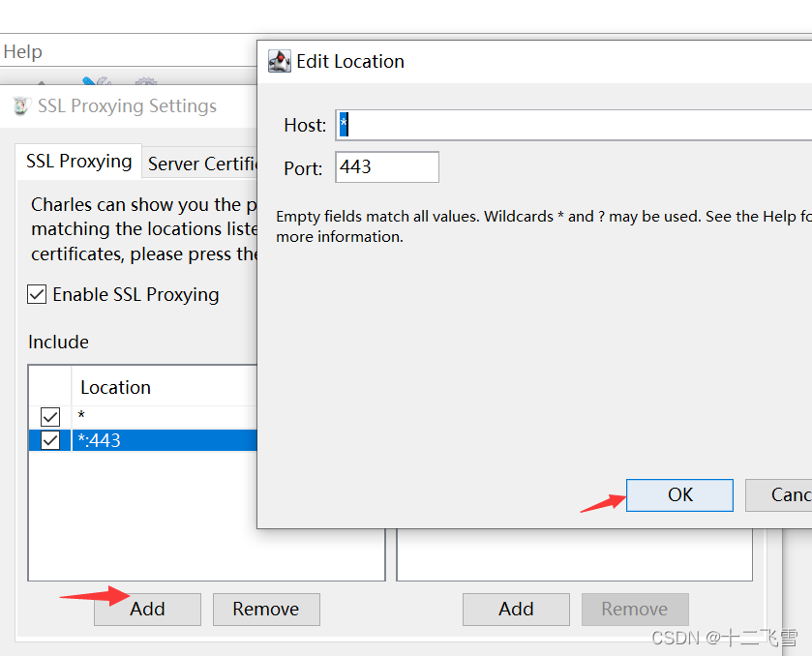Uncheck the checkbox for the *:443 row

tap(50, 440)
